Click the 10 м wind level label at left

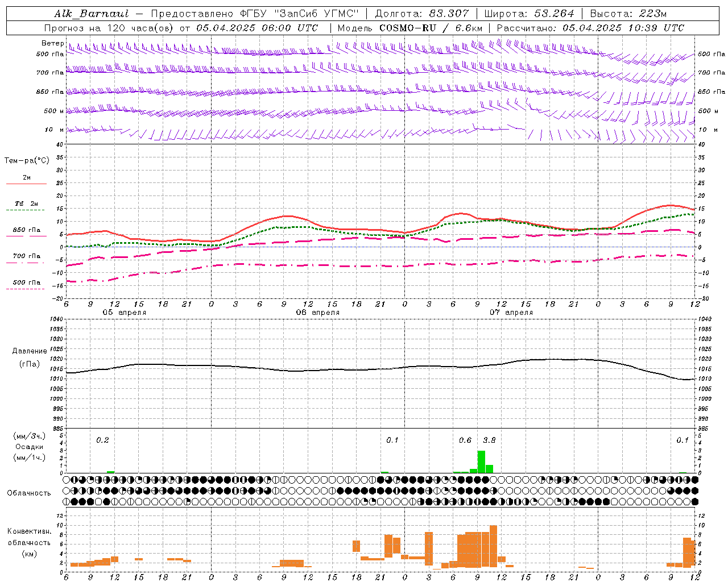click(x=54, y=130)
